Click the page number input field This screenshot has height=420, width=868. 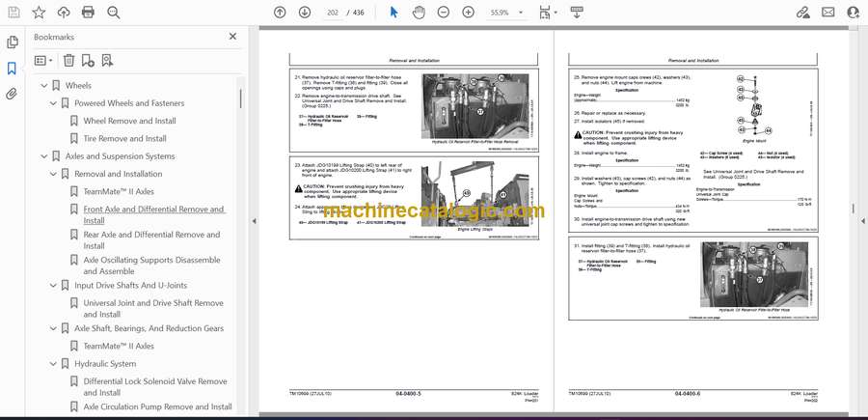coord(334,13)
